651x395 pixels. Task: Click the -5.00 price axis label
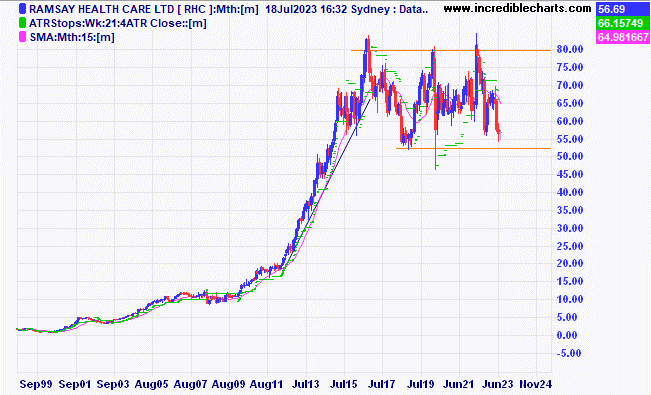[x=570, y=353]
